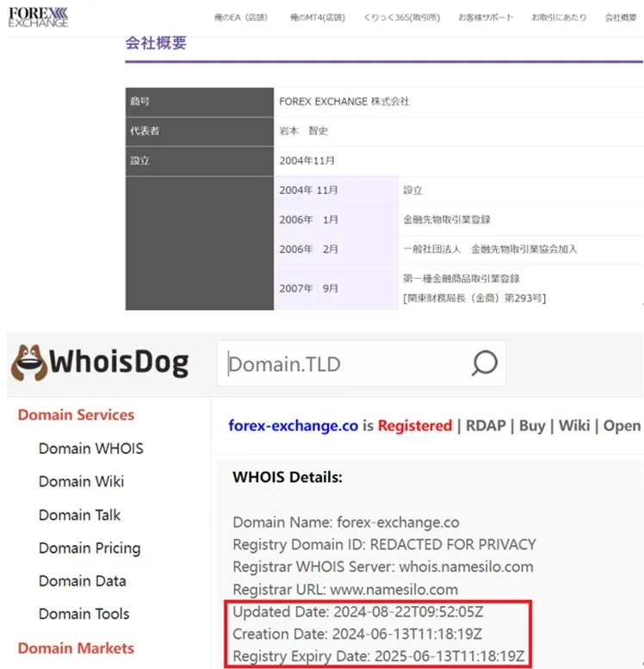Select the 関東財務局長（金商）第293号 text
Viewport: 644px width, 669px height.
pyautogui.click(x=474, y=298)
